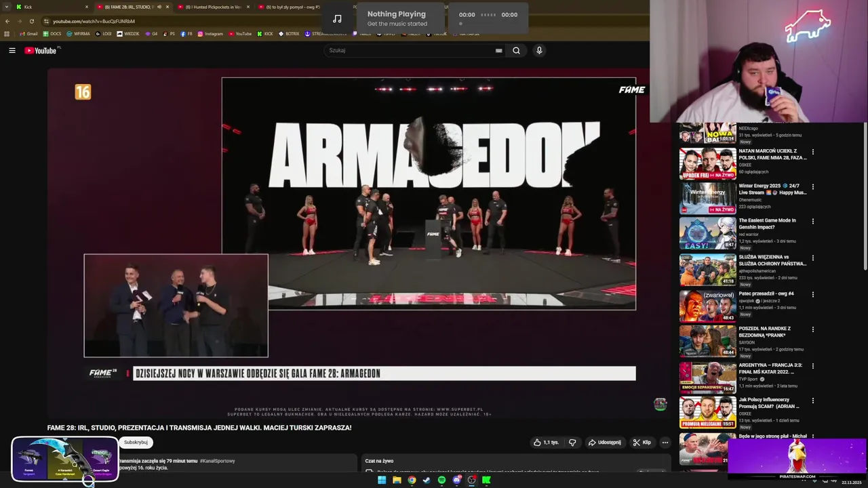
Task: Open options menu for Winter Energy stream
Action: [812, 186]
